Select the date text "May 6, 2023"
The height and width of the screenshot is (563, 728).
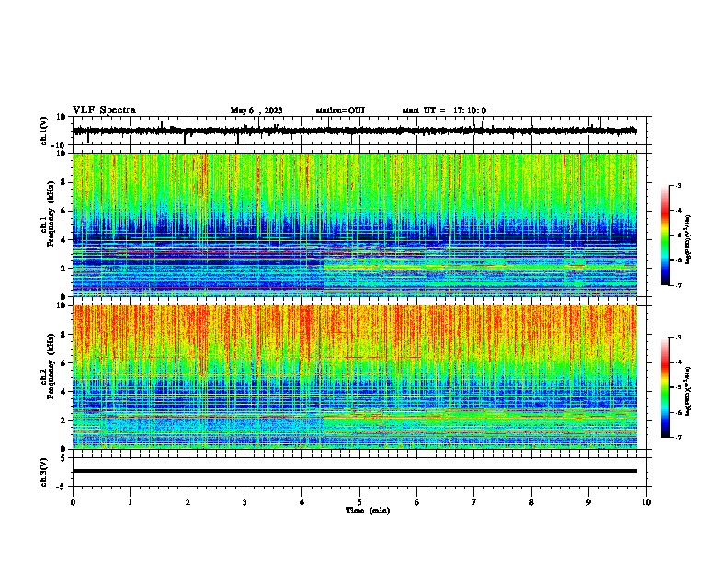(256, 110)
